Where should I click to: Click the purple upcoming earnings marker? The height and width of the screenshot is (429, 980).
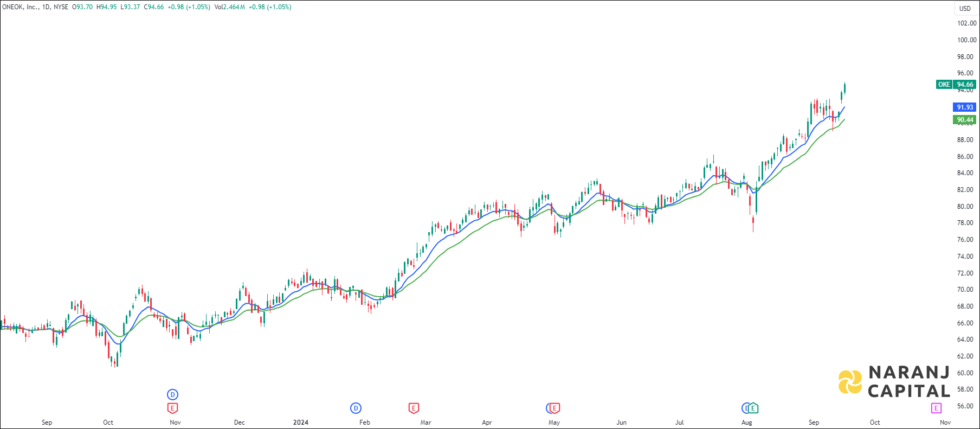click(936, 408)
